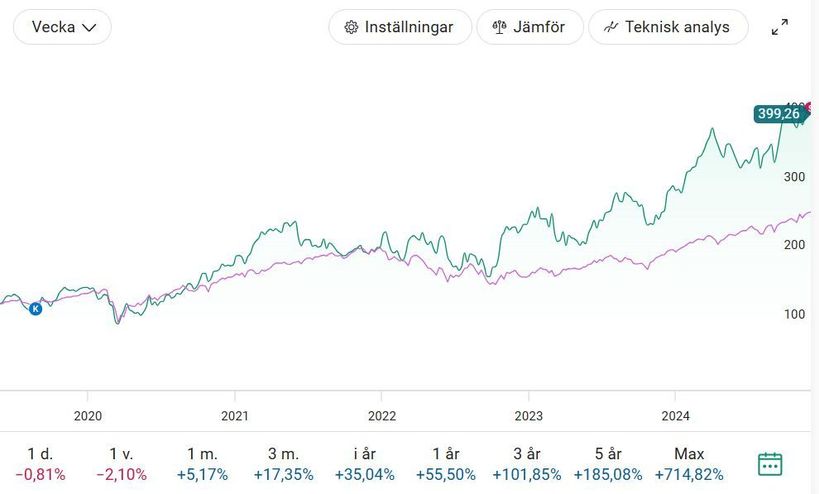Click the 399,26 price label

pyautogui.click(x=779, y=114)
